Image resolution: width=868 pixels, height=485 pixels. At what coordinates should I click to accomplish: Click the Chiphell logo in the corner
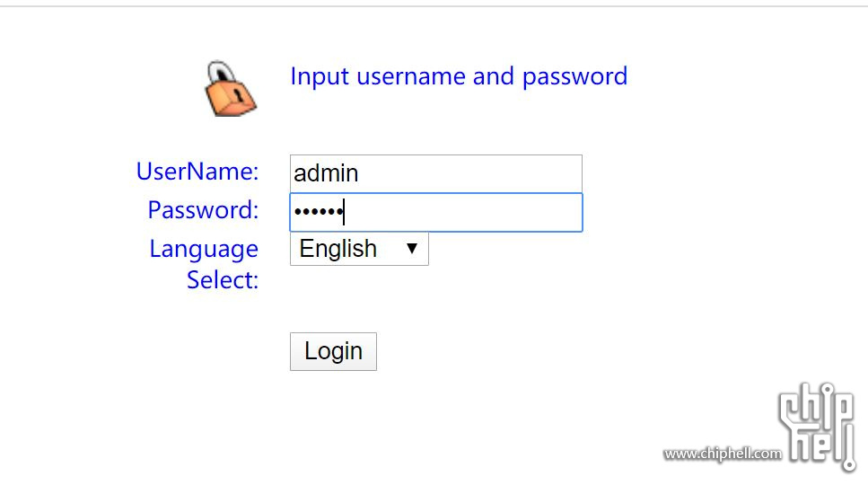coord(816,427)
